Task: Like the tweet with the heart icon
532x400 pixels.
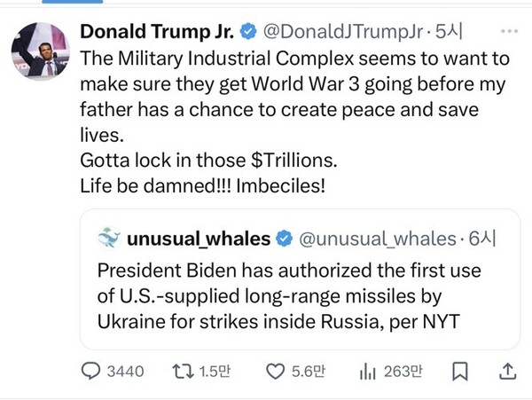Action: click(277, 371)
